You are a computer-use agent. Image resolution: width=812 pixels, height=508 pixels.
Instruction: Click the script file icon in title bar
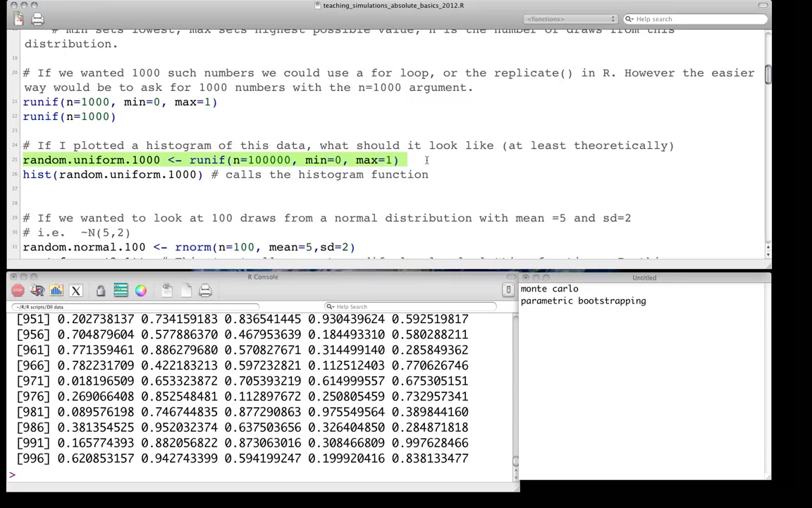(x=318, y=5)
